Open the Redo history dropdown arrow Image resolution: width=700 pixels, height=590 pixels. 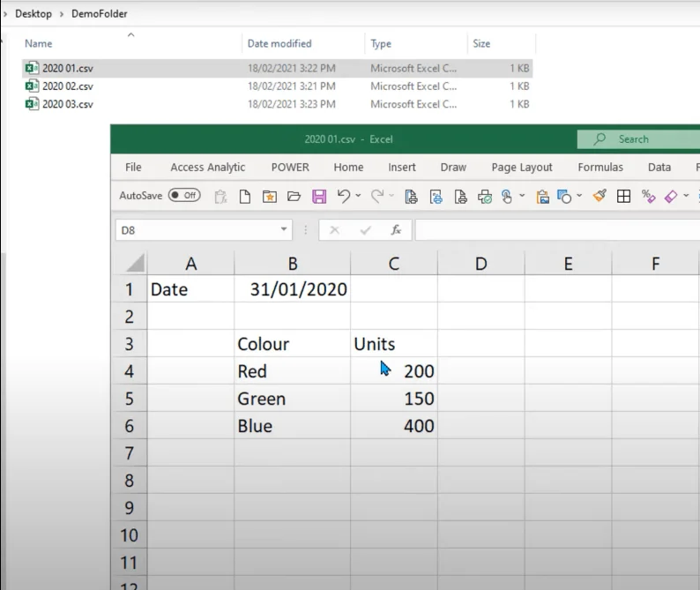391,196
